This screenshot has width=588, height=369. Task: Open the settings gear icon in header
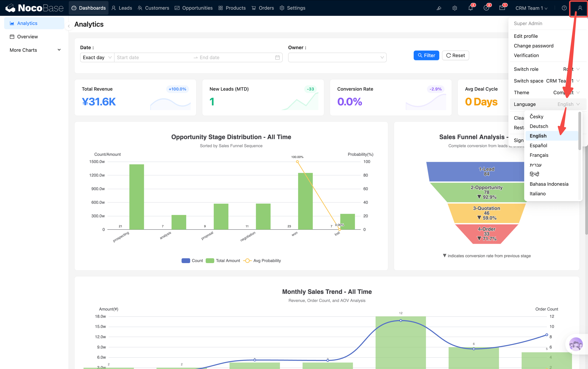(455, 8)
